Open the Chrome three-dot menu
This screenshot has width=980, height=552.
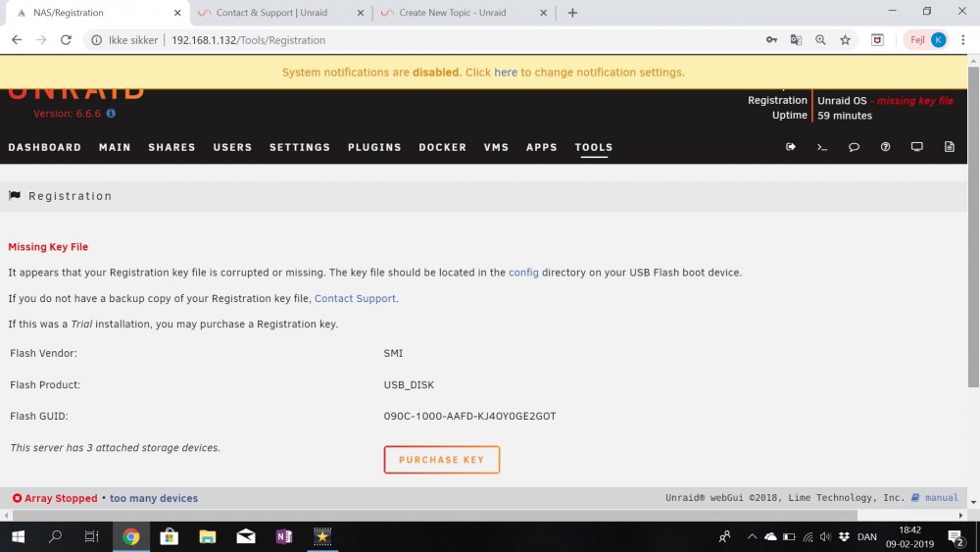click(x=963, y=40)
